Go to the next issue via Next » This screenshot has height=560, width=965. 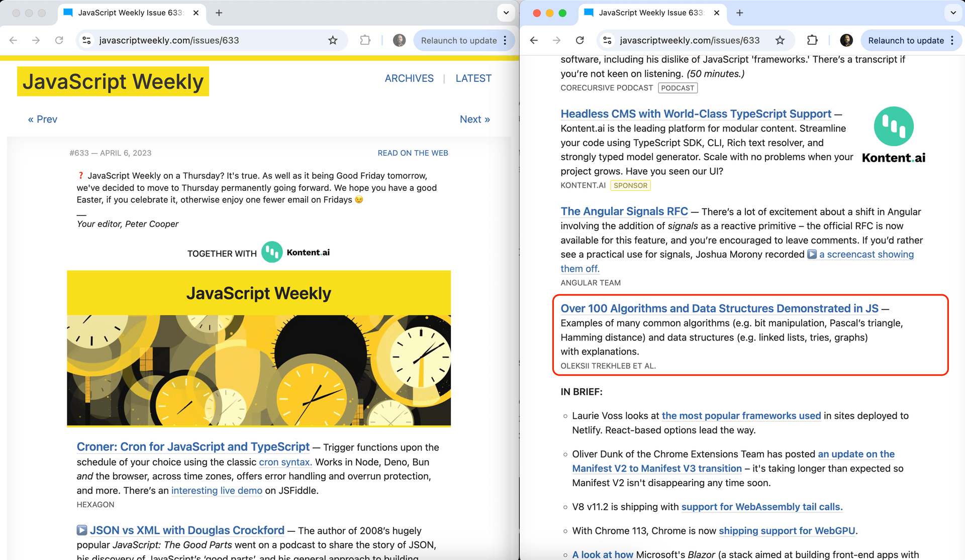tap(475, 119)
